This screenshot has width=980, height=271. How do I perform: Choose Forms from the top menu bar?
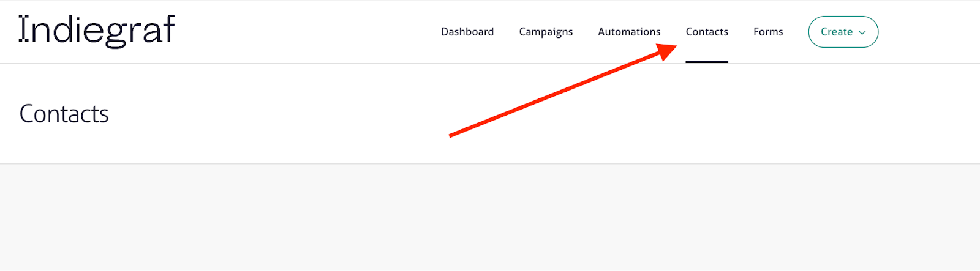pos(768,32)
